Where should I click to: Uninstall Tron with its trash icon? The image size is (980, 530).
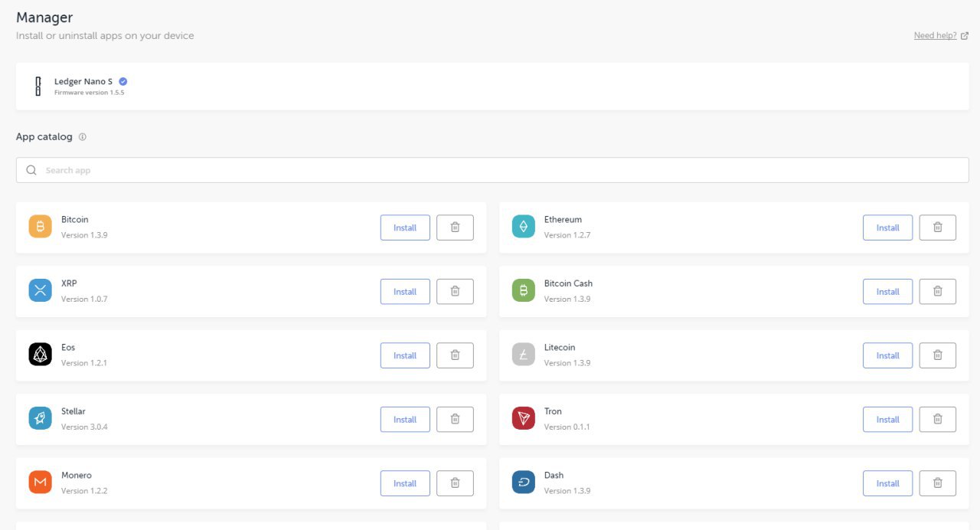[x=937, y=420]
